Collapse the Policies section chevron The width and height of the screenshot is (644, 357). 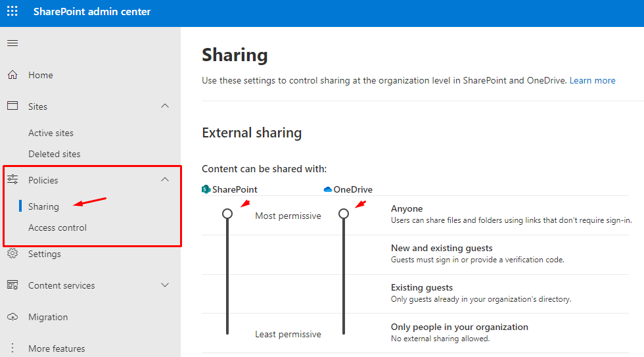tap(165, 180)
